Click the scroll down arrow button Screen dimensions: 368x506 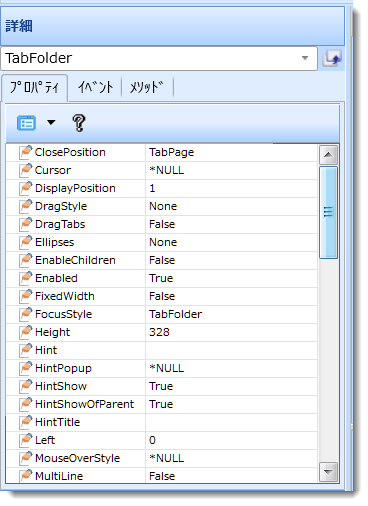point(328,472)
